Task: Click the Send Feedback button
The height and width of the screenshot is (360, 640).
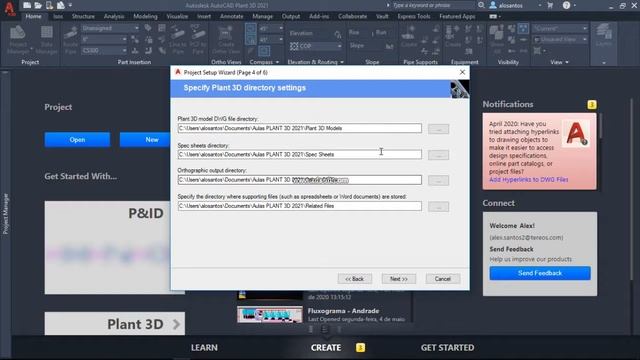Action: pyautogui.click(x=540, y=273)
